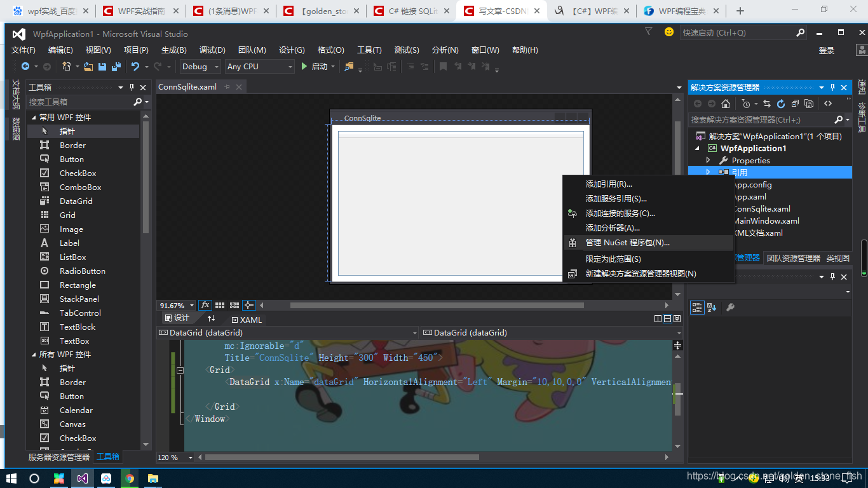868x488 pixels.
Task: Collapse the WpfApplication1 project node
Action: click(x=697, y=148)
